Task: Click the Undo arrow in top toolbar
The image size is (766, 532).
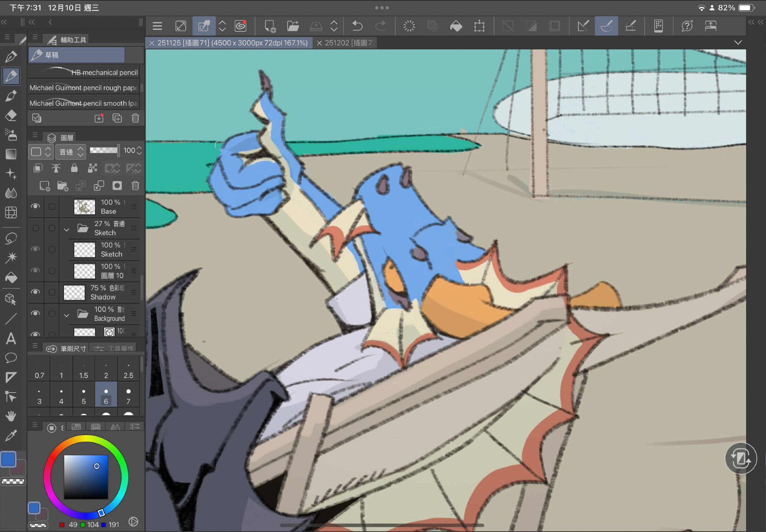Action: pos(357,26)
